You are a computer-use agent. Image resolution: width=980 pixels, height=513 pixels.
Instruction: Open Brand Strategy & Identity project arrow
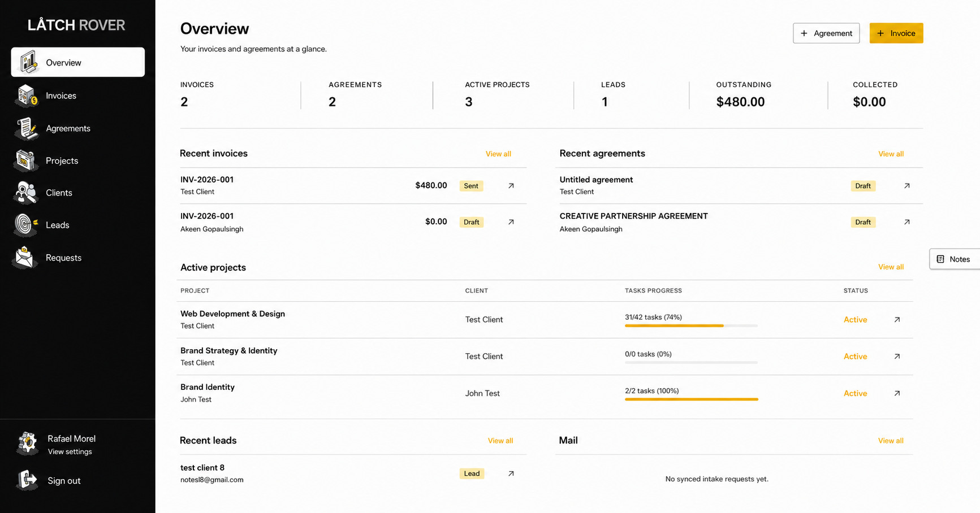click(897, 357)
